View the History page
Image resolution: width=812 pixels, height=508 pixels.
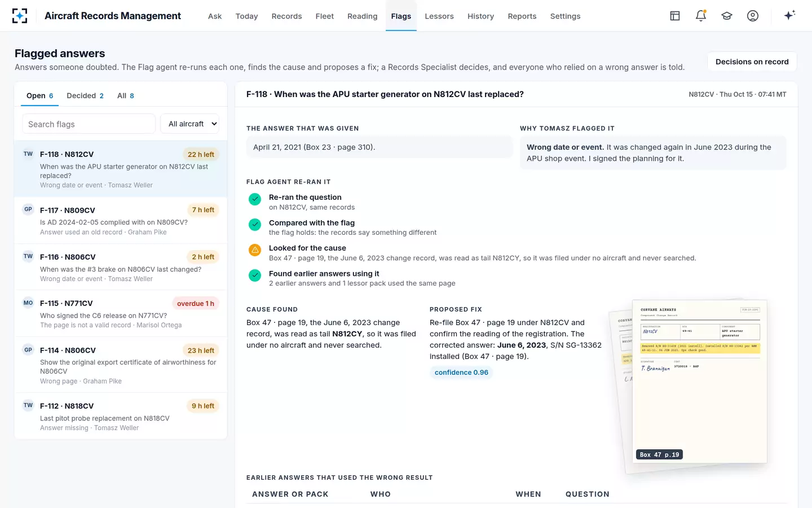(480, 16)
